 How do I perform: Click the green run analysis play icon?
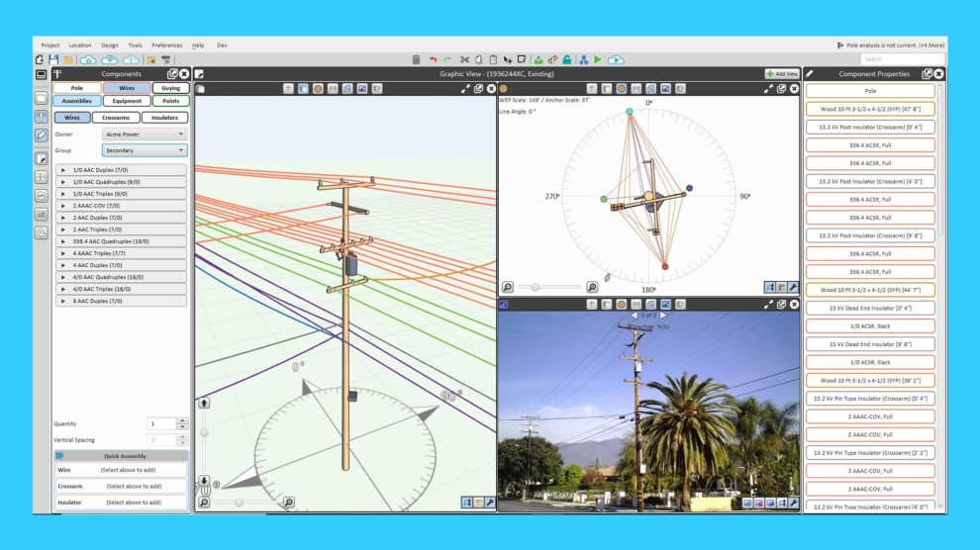pos(598,59)
